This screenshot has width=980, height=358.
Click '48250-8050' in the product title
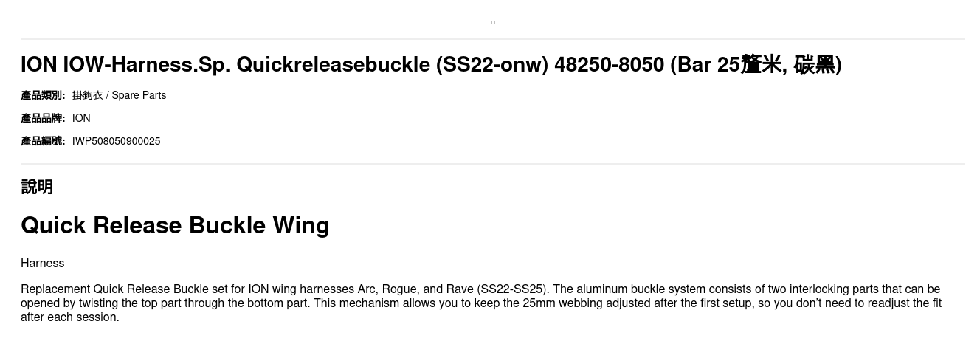[x=609, y=65]
